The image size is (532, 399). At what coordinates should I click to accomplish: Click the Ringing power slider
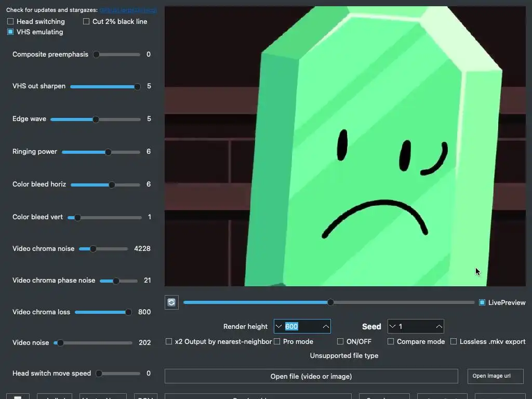[x=101, y=152]
